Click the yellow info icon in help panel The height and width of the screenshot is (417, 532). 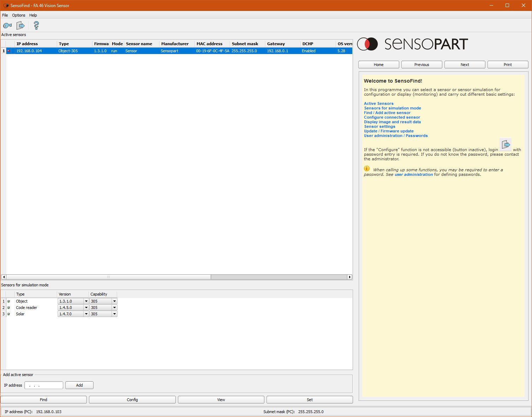[367, 168]
